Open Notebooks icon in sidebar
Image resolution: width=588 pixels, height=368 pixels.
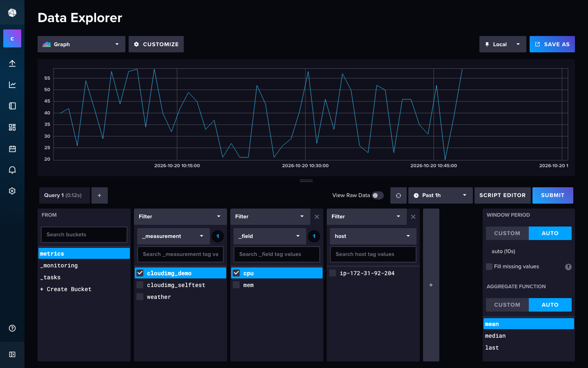(x=12, y=106)
